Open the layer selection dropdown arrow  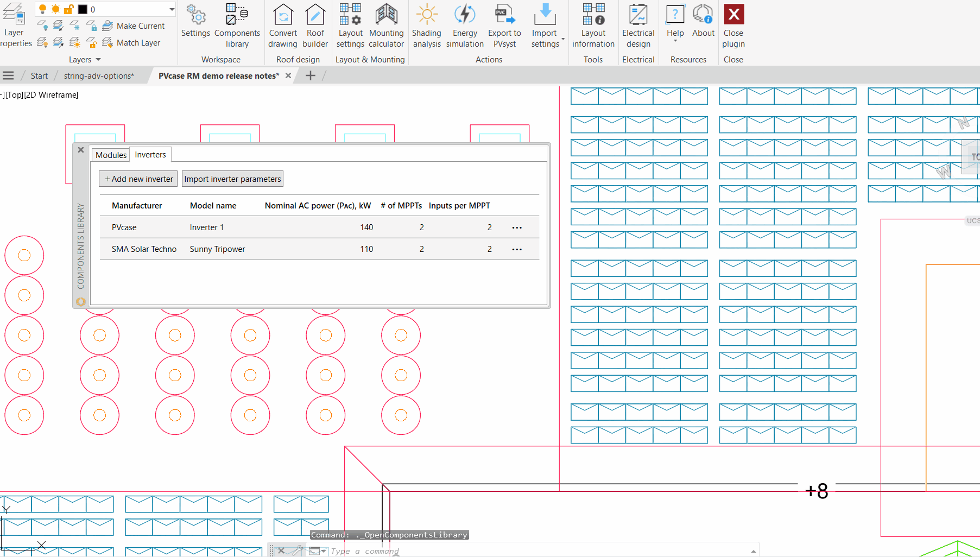click(172, 9)
